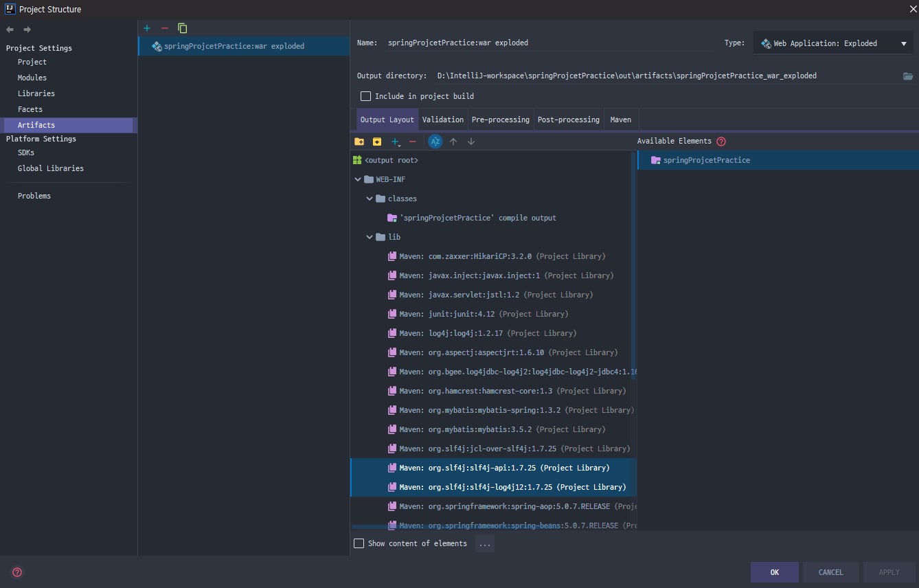Enable Include in project build
919x588 pixels.
click(x=365, y=96)
